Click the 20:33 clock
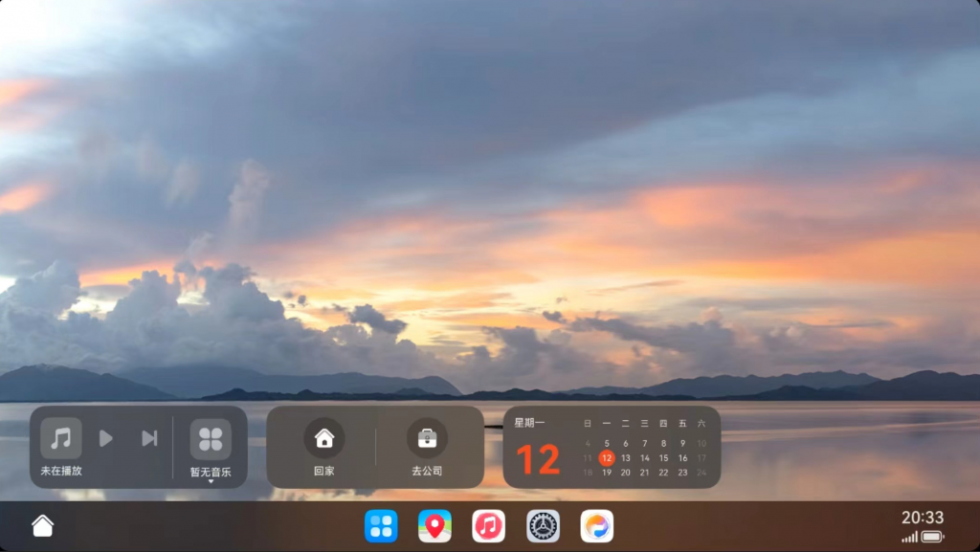Image resolution: width=980 pixels, height=552 pixels. 922,517
